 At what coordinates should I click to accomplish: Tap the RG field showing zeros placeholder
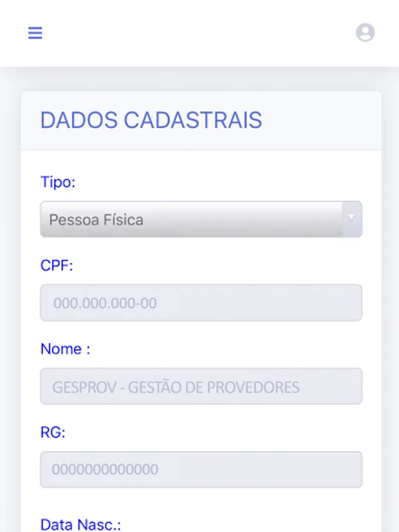click(201, 469)
